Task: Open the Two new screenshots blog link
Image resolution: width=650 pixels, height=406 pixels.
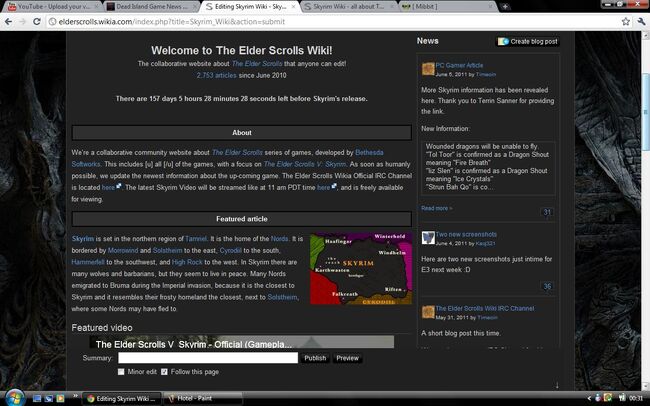Action: 466,234
